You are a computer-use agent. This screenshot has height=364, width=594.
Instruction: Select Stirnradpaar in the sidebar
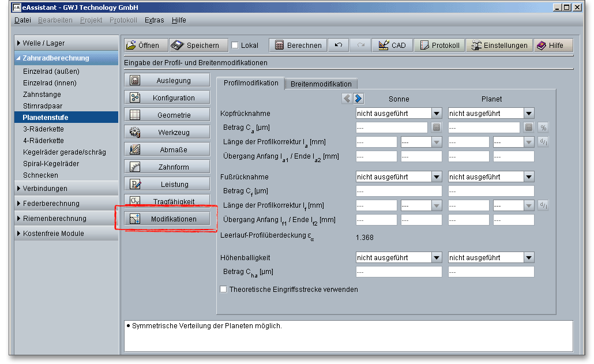(x=43, y=106)
